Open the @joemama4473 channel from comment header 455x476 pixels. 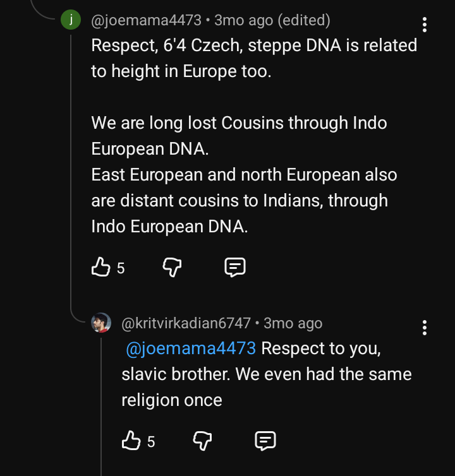click(147, 21)
